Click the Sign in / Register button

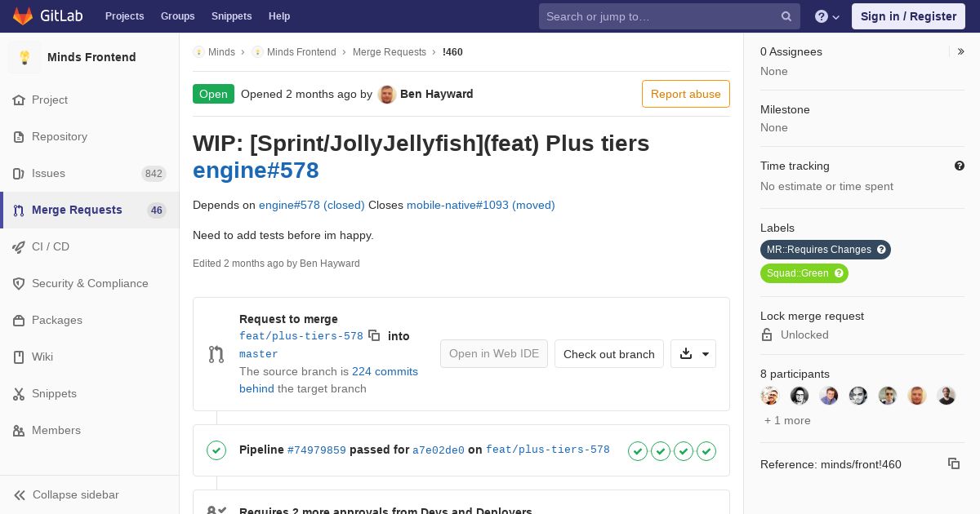(x=908, y=16)
